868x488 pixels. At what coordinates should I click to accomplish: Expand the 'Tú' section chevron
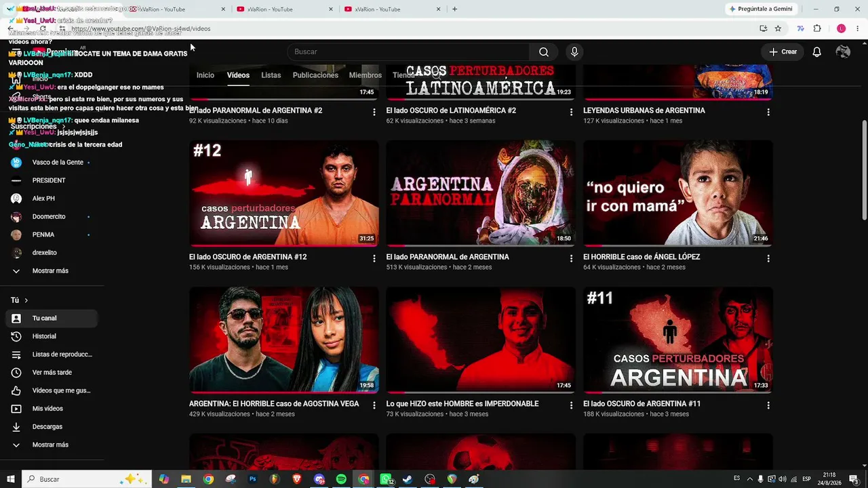tap(26, 300)
